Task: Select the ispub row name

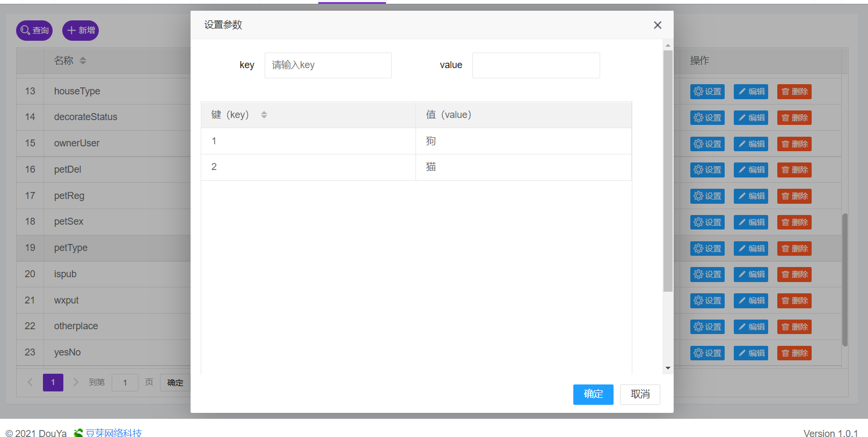Action: pyautogui.click(x=65, y=274)
